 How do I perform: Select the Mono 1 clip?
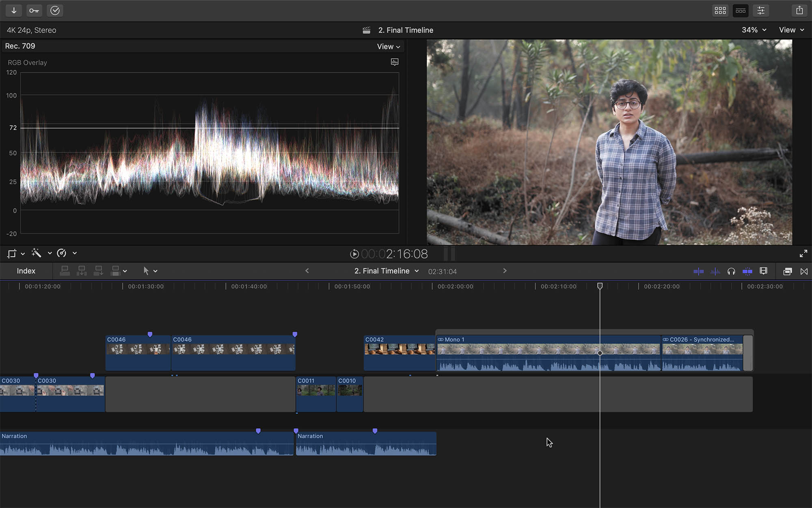pyautogui.click(x=549, y=353)
